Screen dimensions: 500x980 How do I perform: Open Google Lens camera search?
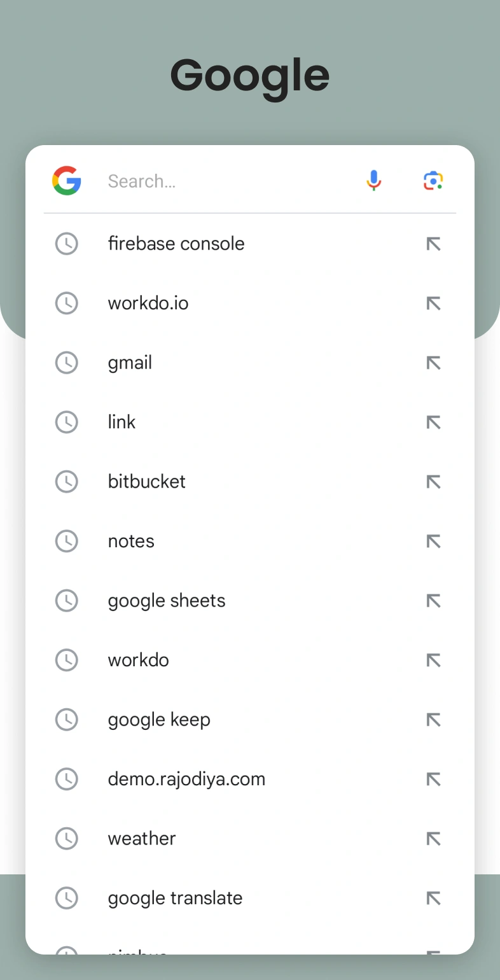pyautogui.click(x=433, y=181)
